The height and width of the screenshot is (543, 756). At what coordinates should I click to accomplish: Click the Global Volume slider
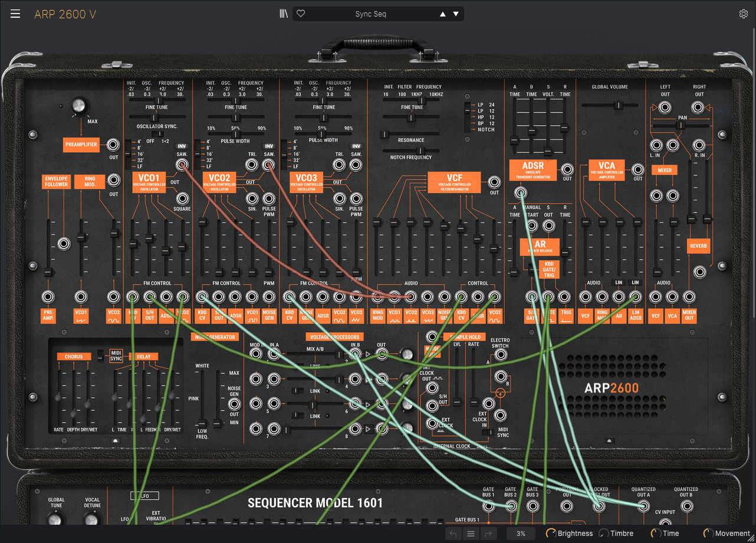pos(617,105)
